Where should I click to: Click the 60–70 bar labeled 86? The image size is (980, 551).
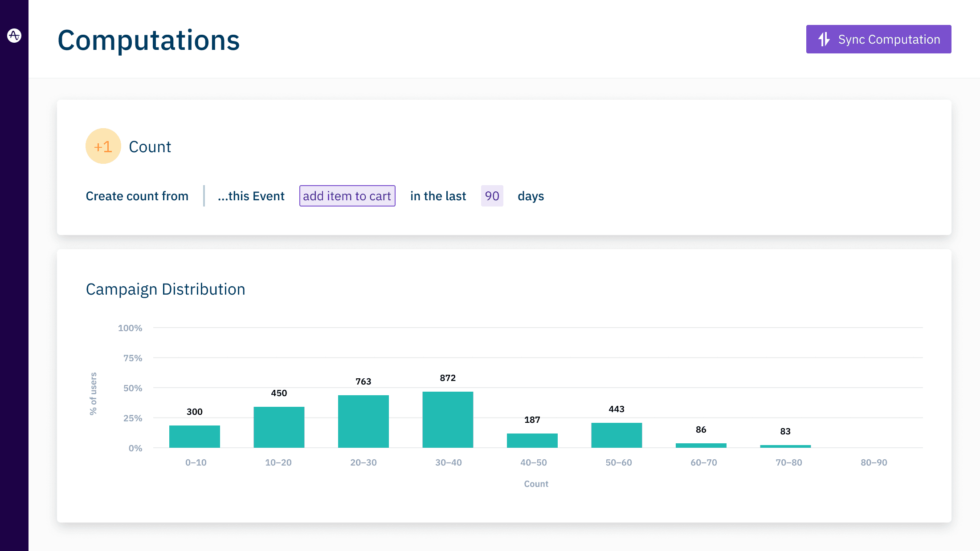(x=701, y=445)
